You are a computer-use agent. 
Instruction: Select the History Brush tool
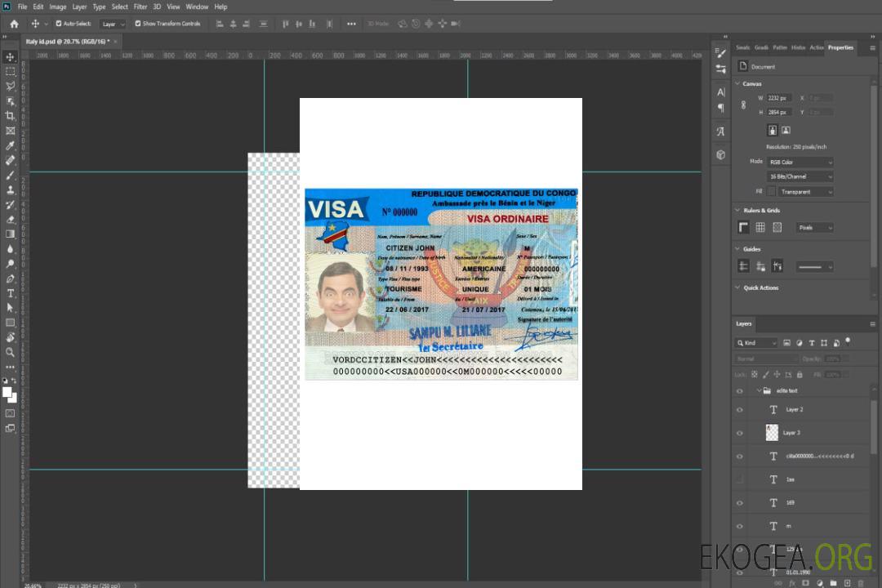click(x=10, y=205)
